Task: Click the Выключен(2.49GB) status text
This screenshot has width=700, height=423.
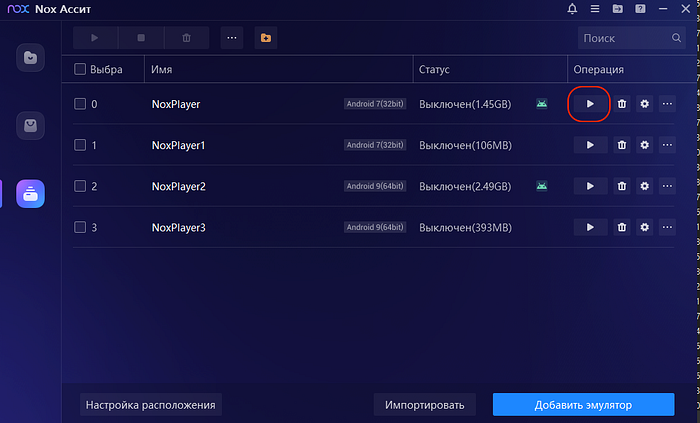Action: click(465, 187)
